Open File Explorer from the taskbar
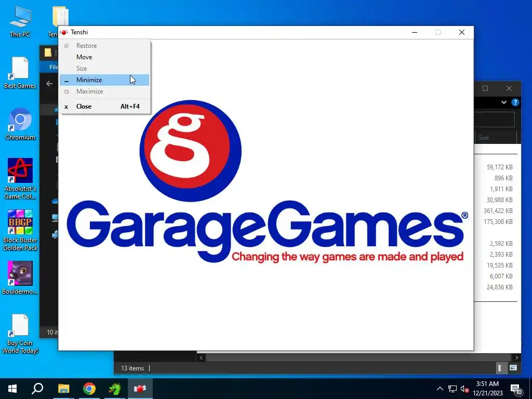532x399 pixels. [x=63, y=389]
